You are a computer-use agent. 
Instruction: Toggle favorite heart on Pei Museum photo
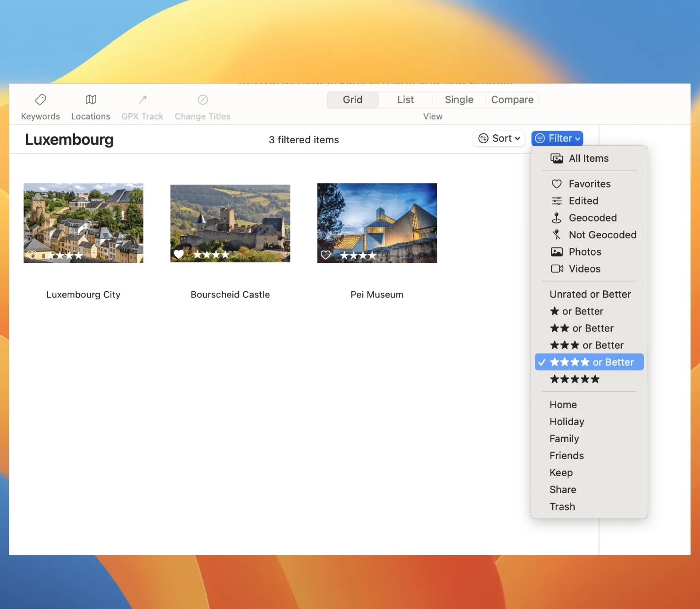pyautogui.click(x=325, y=255)
